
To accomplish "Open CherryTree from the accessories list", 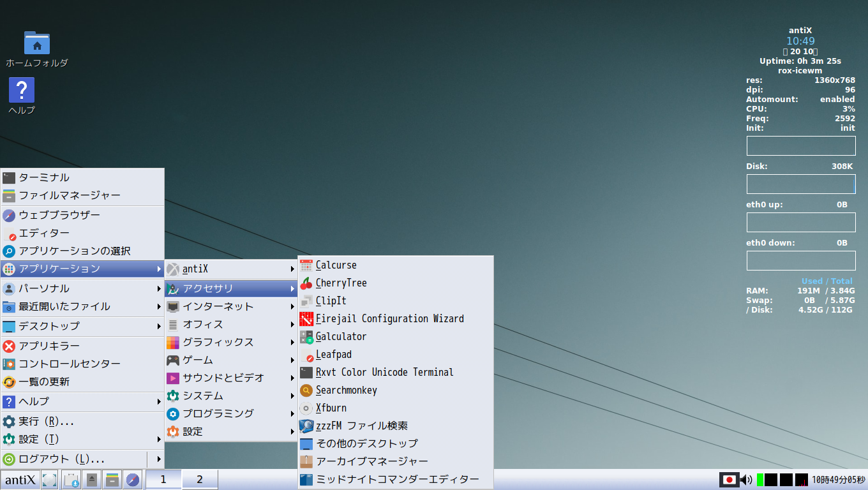I will (396, 283).
